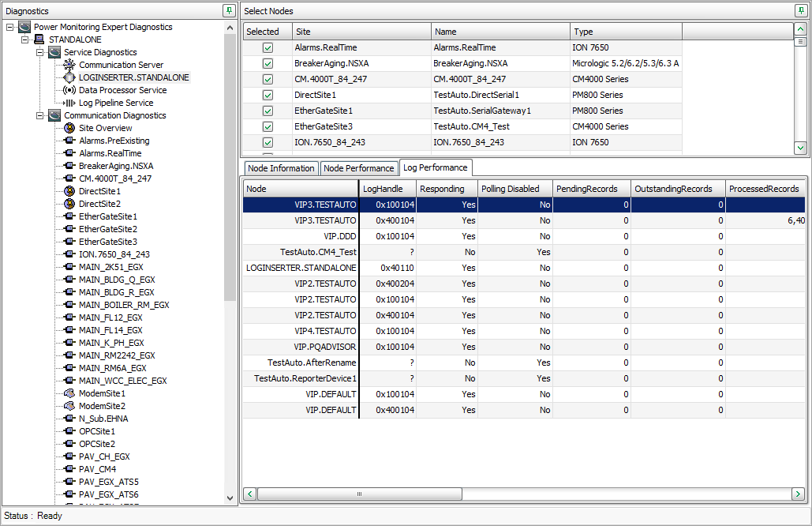This screenshot has height=526, width=812.
Task: Click the LOGINSERTER.STANDALONE service icon
Action: pos(69,77)
